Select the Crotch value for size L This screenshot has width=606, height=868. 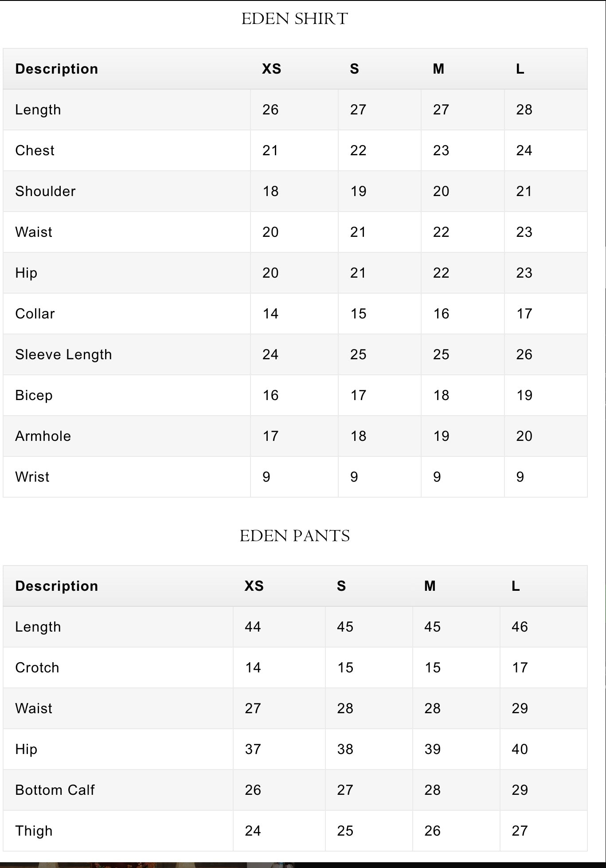pyautogui.click(x=520, y=668)
